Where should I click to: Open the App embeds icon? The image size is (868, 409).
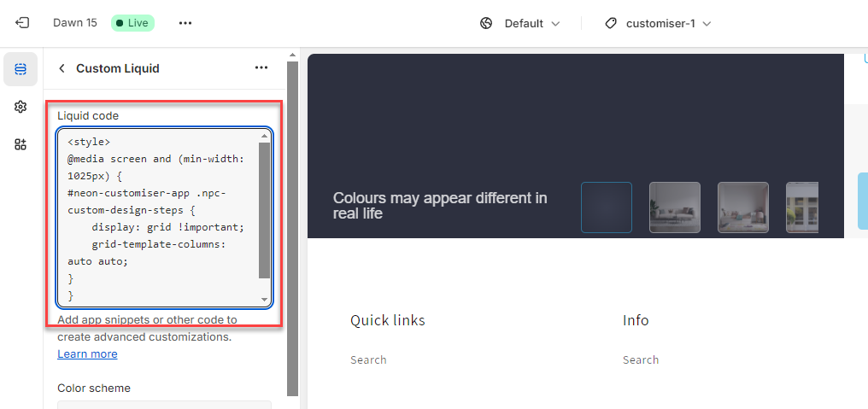pos(21,144)
